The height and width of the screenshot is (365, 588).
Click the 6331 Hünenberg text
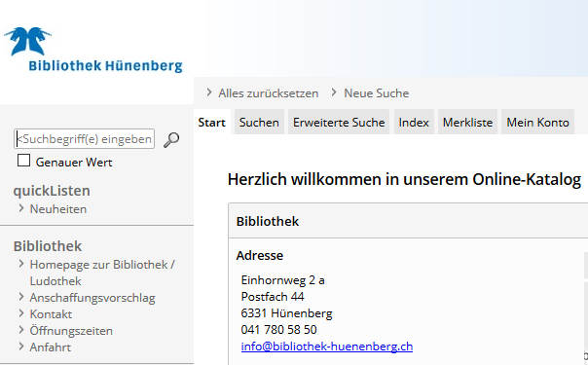pos(287,313)
